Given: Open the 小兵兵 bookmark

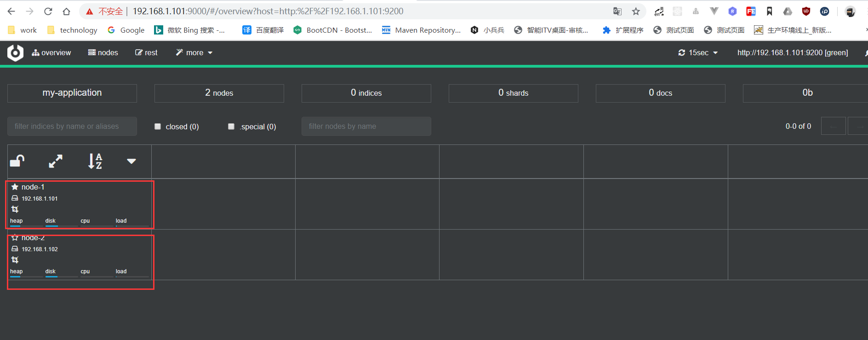Looking at the screenshot, I should tap(487, 30).
